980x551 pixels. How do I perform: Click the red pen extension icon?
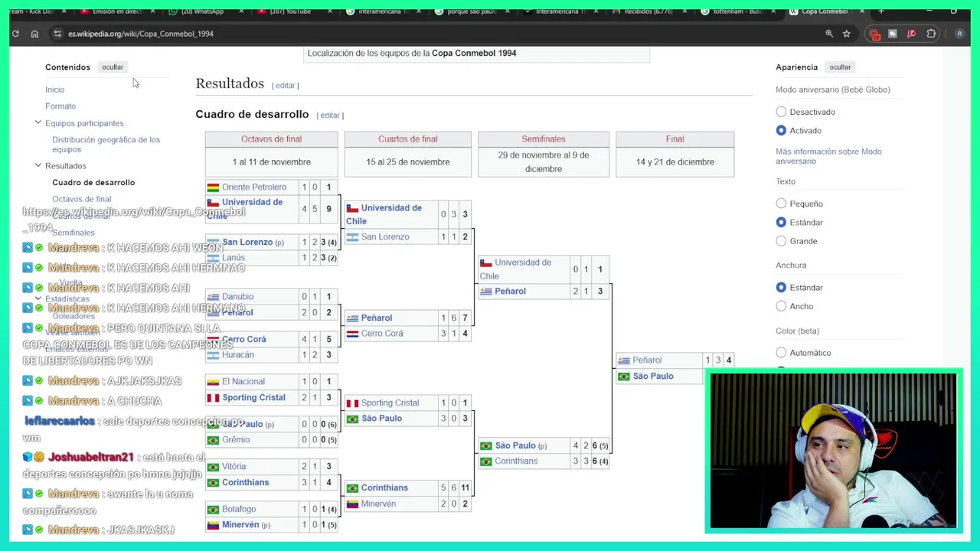point(911,34)
